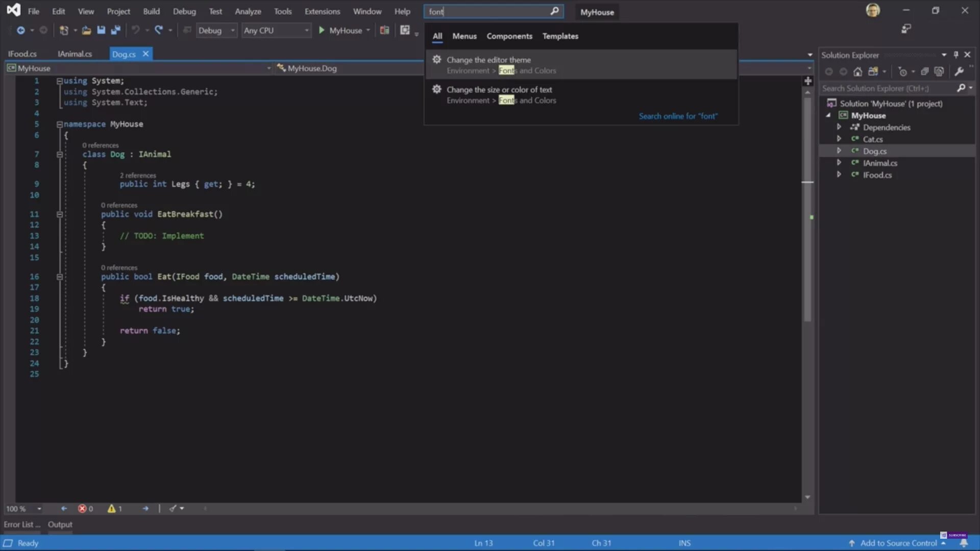This screenshot has width=980, height=551.
Task: Click the notifications bell in status bar
Action: click(x=964, y=543)
